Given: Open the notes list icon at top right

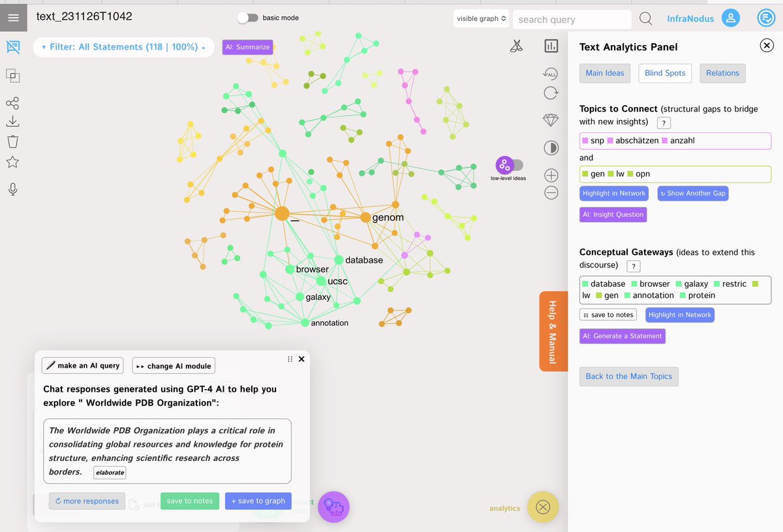Looking at the screenshot, I should (x=766, y=18).
